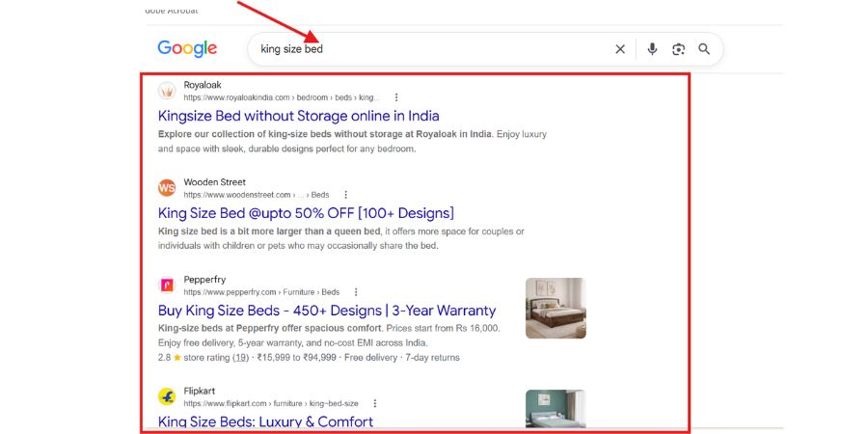Open 'Buy King Size Beds - 450+ Designs' link

(327, 310)
